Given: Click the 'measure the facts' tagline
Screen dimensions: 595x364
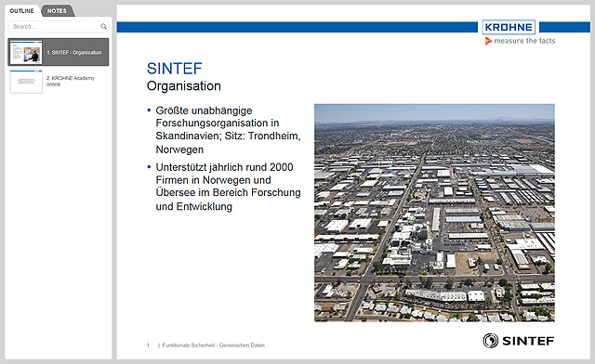Looking at the screenshot, I should (524, 41).
